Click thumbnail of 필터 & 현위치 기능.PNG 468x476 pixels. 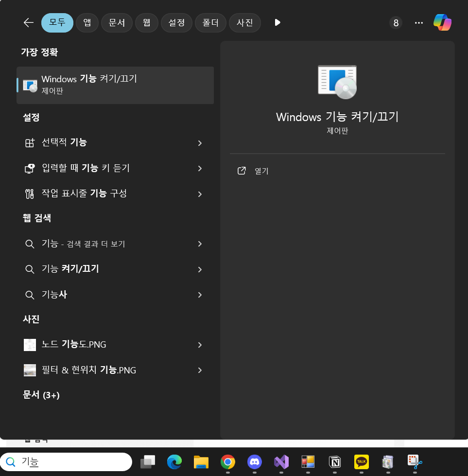(x=30, y=370)
